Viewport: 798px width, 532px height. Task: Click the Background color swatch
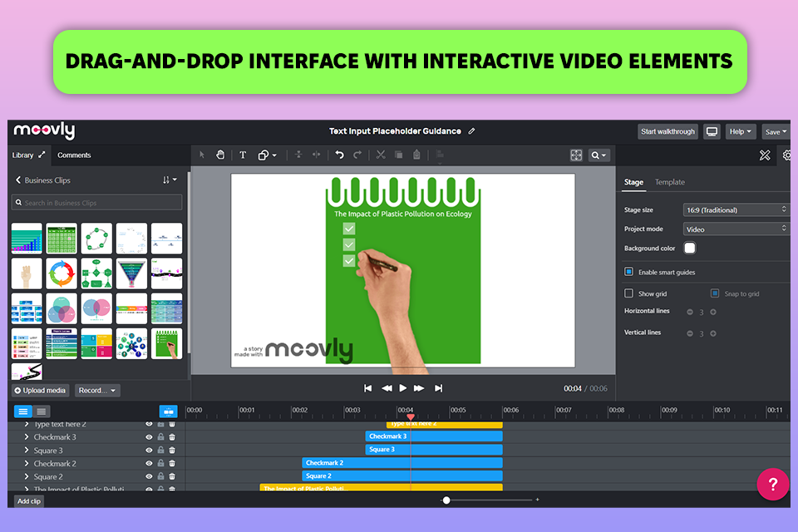click(x=690, y=248)
